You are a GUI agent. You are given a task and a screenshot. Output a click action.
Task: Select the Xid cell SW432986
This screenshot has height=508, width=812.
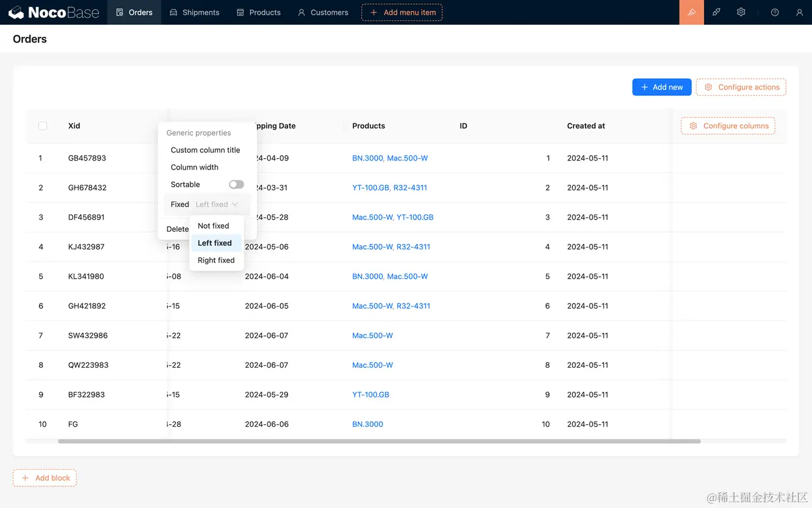click(88, 335)
